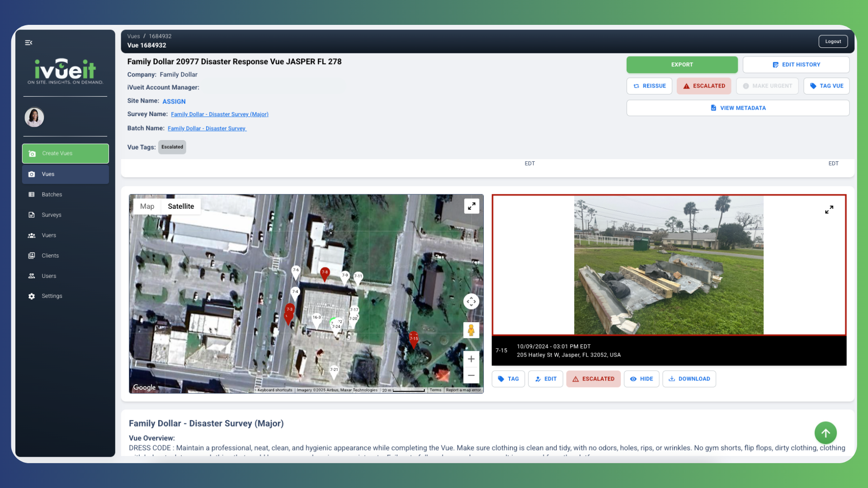Open View Metadata
The image size is (868, 488).
(738, 108)
